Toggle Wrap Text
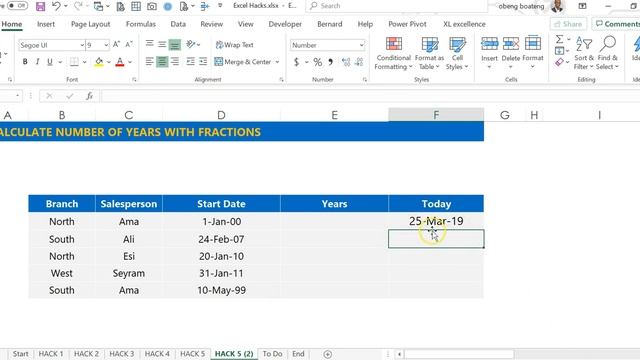This screenshot has height=360, width=640. click(235, 44)
